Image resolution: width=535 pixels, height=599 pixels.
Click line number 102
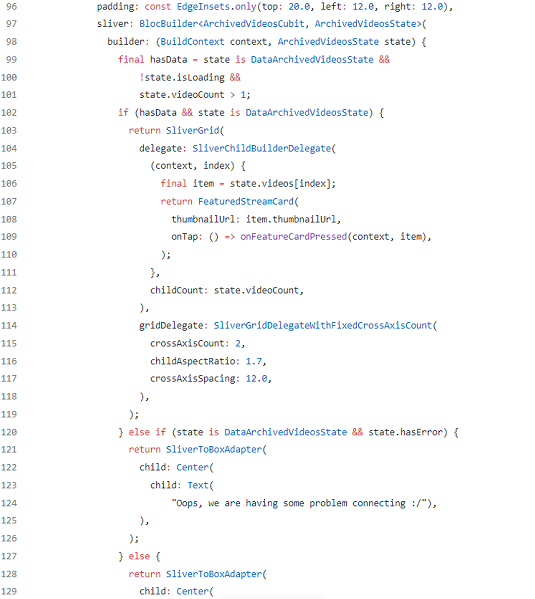9,113
